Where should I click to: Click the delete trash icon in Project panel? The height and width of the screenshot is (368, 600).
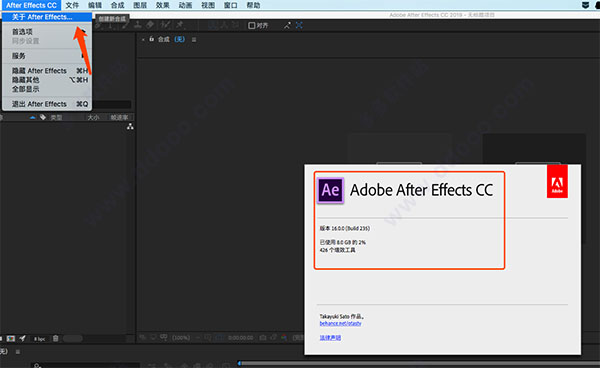(55, 338)
